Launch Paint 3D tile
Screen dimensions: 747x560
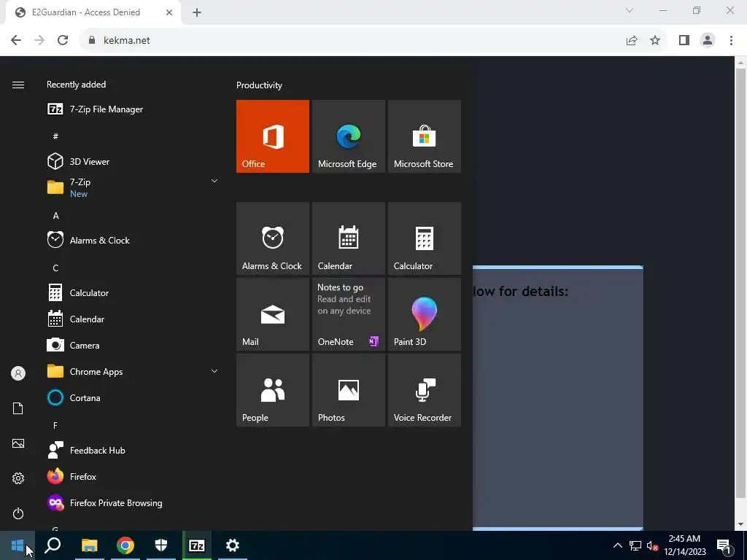point(424,314)
